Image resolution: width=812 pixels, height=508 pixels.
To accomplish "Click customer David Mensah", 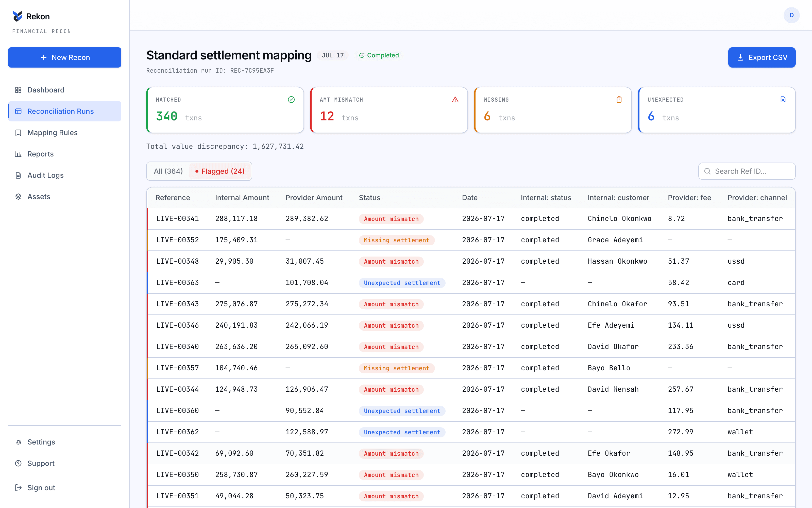I will point(613,389).
